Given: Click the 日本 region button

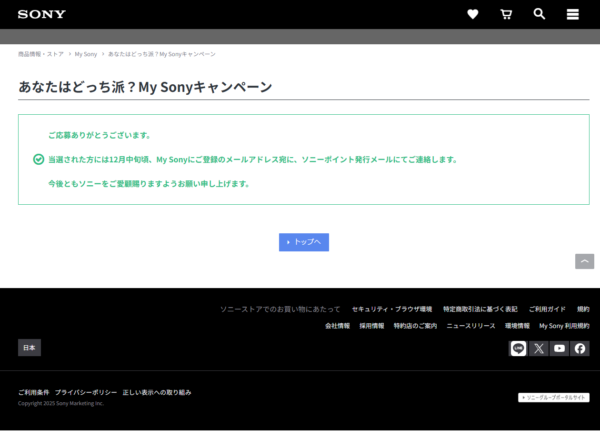Looking at the screenshot, I should [29, 348].
